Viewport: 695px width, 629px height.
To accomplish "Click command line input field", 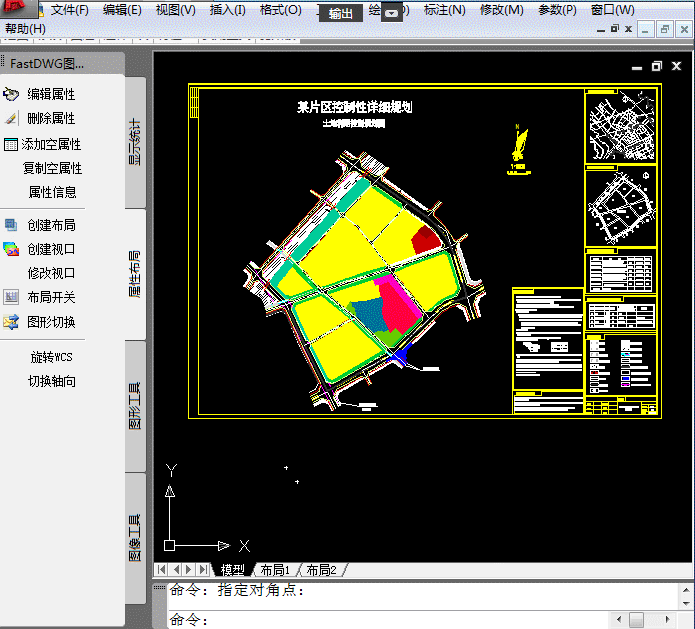I will coord(388,619).
